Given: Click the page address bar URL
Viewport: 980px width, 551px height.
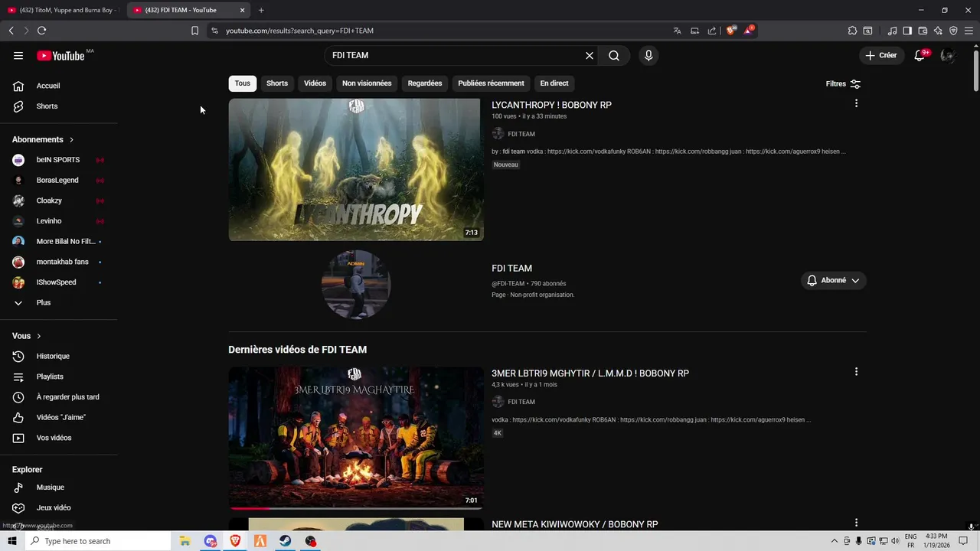Looking at the screenshot, I should pyautogui.click(x=299, y=31).
